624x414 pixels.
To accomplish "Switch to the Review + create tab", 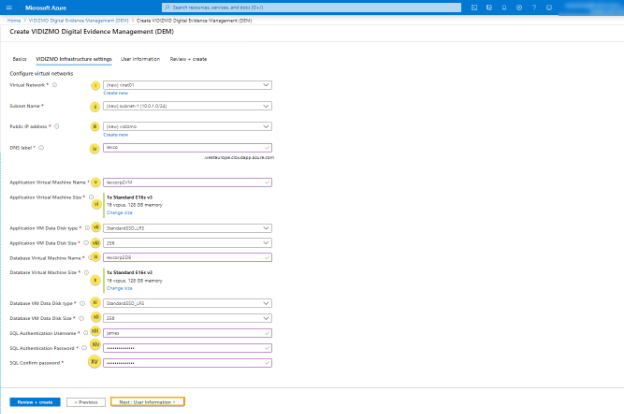I will coord(188,59).
